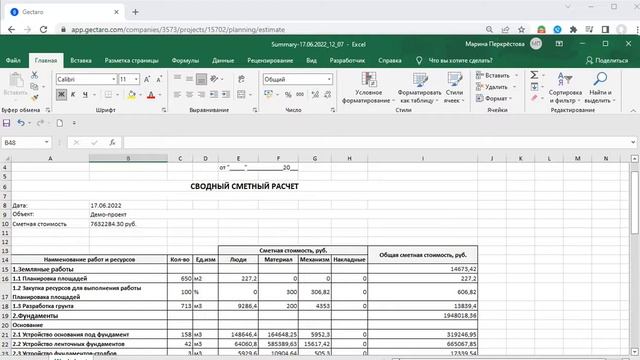This screenshot has height=360, width=640.
Task: Pick the red font color button
Action: (x=151, y=95)
